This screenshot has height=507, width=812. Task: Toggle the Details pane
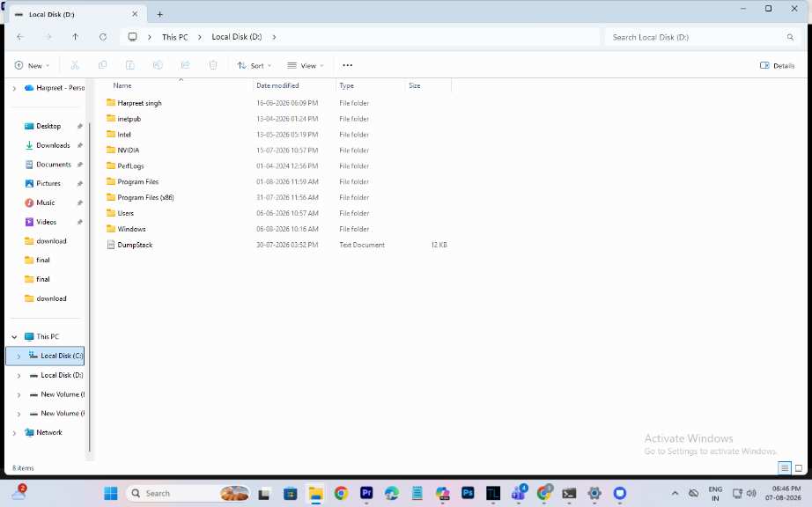777,66
